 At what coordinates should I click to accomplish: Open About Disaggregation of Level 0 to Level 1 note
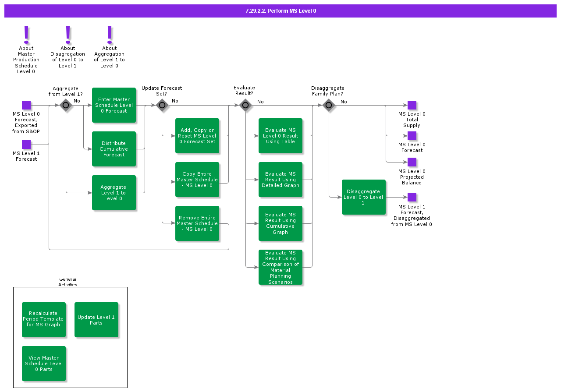68,35
